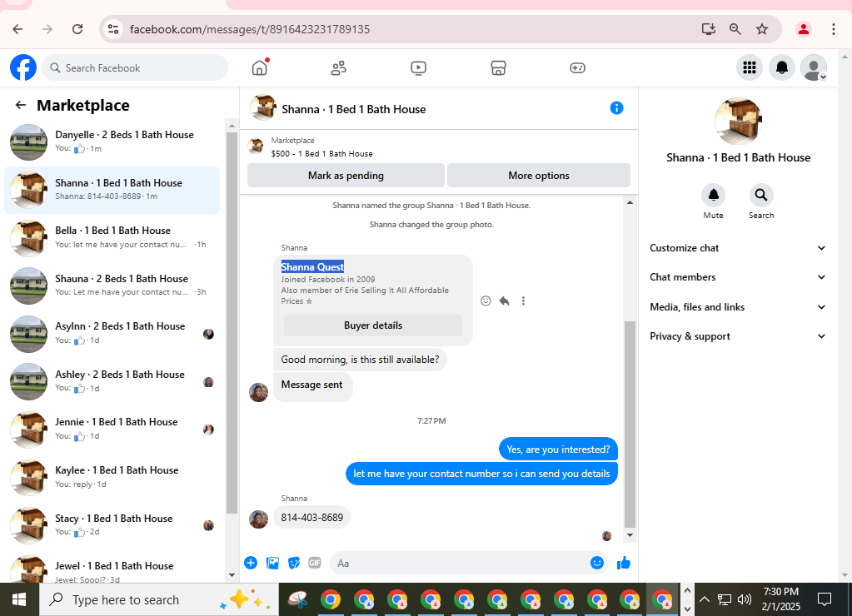Search within conversation using magnifier icon

pos(760,195)
